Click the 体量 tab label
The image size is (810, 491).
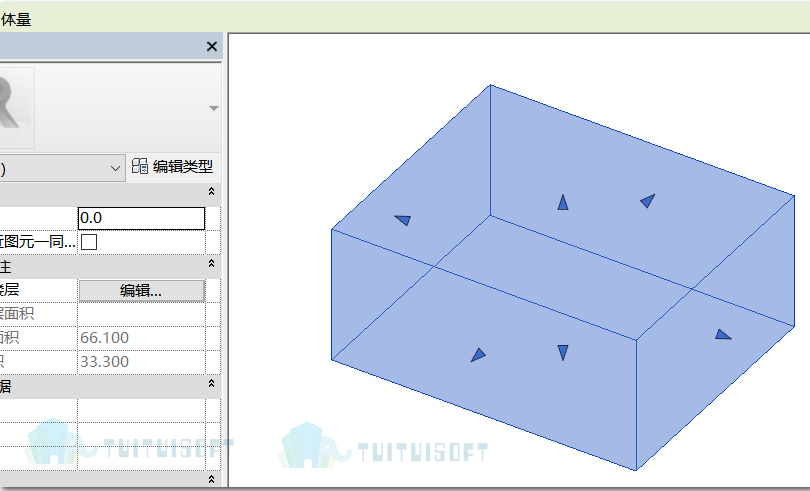pyautogui.click(x=15, y=20)
